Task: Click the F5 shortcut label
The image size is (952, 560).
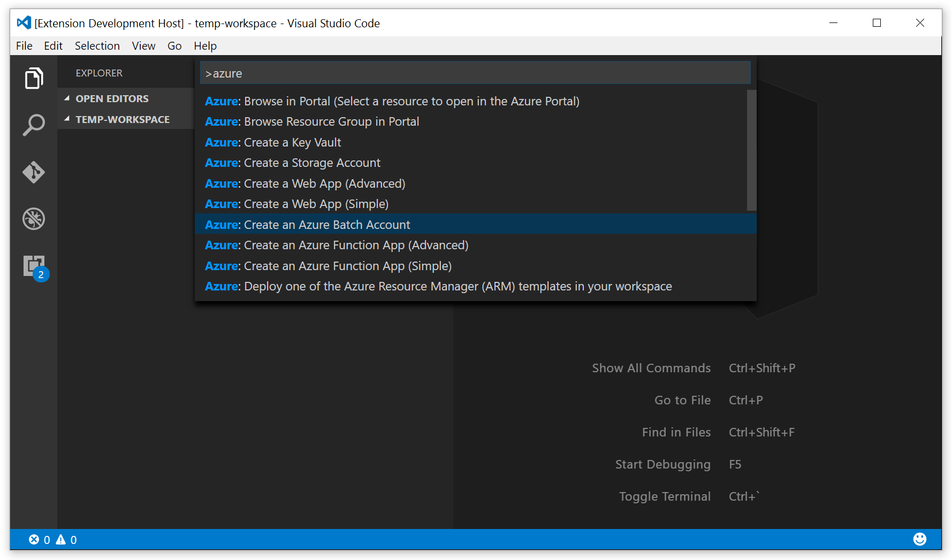Action: [x=735, y=464]
